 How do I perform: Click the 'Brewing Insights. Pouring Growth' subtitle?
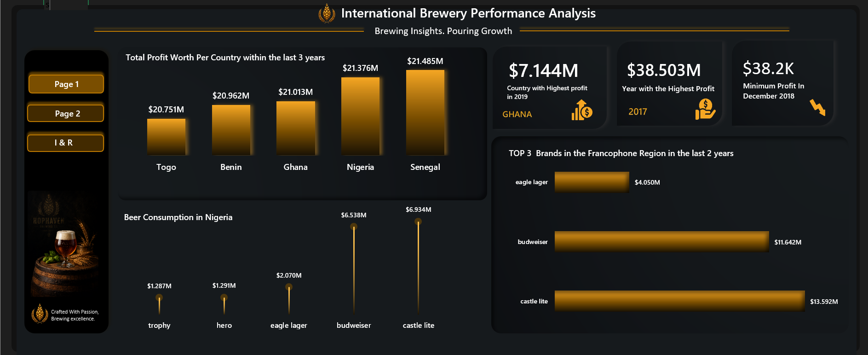[x=443, y=31]
